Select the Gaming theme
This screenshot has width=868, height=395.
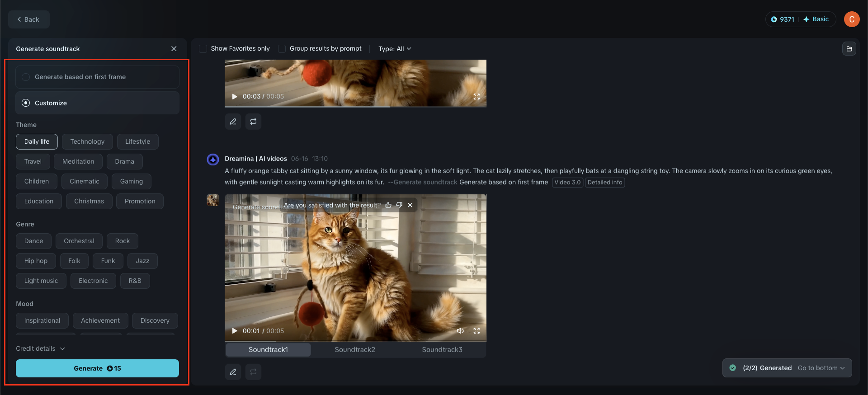tap(132, 182)
